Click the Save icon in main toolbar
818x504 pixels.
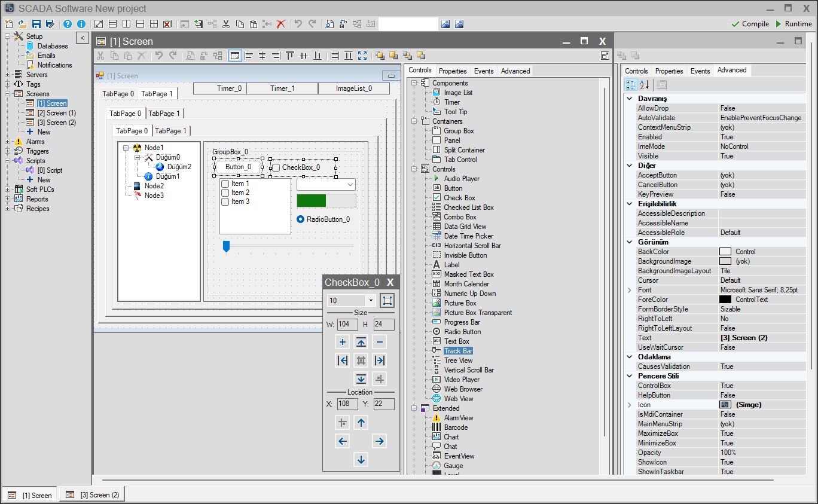(x=36, y=24)
